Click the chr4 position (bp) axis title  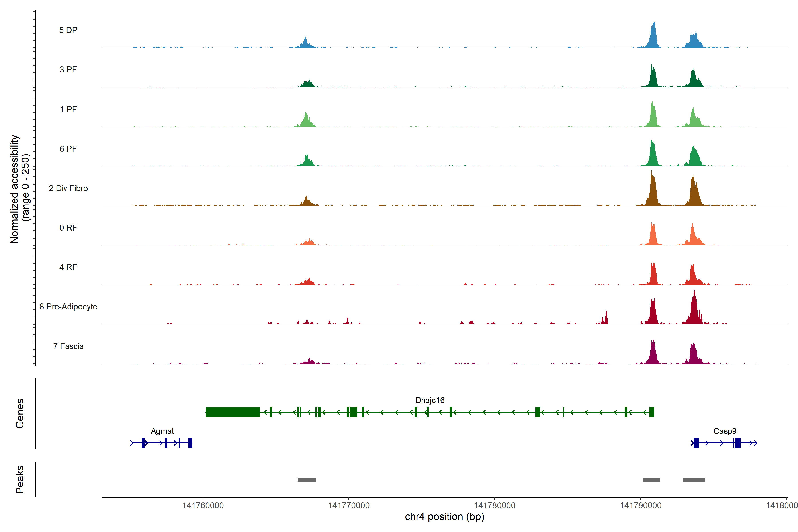point(444,517)
